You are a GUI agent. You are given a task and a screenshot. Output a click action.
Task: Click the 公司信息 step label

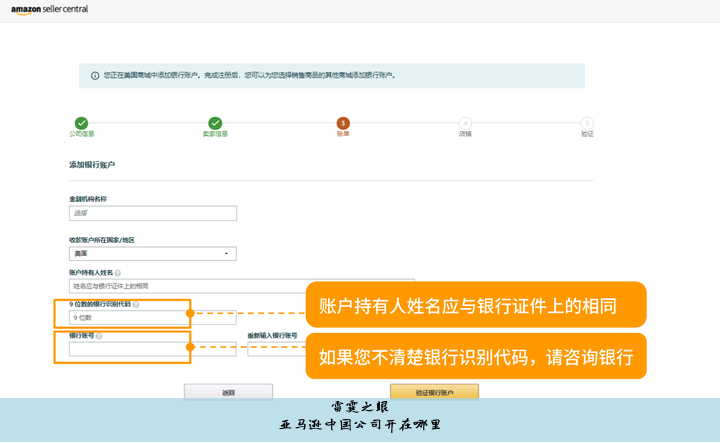pos(82,134)
